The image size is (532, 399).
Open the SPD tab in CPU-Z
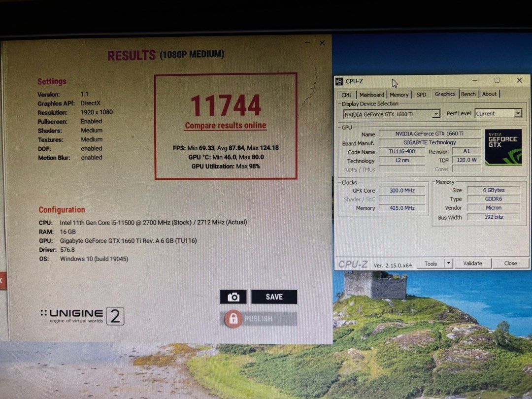pos(421,95)
